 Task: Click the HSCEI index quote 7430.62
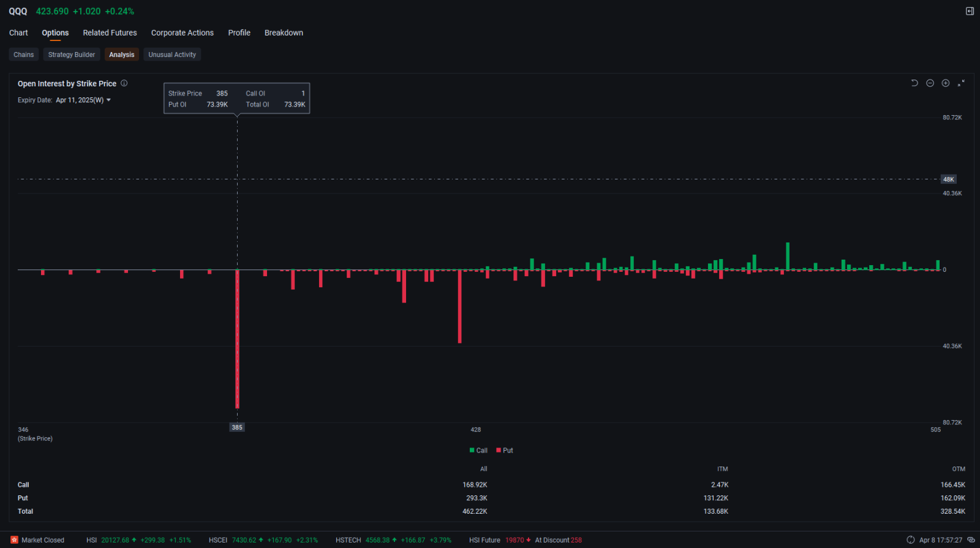[244, 540]
